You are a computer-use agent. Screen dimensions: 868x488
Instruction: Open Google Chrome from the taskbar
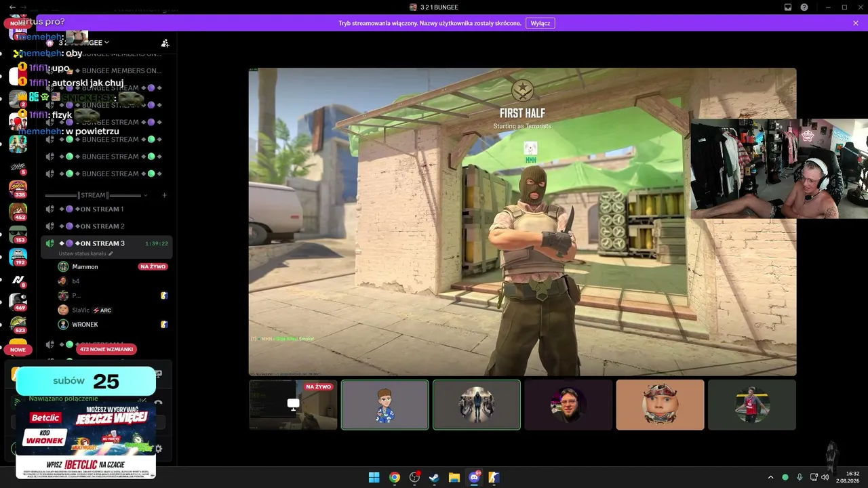394,477
